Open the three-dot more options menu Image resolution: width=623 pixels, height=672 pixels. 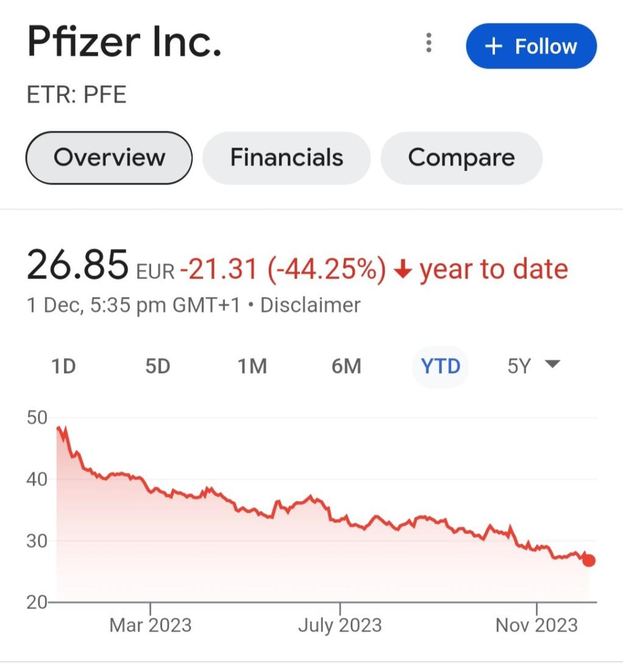(x=429, y=43)
